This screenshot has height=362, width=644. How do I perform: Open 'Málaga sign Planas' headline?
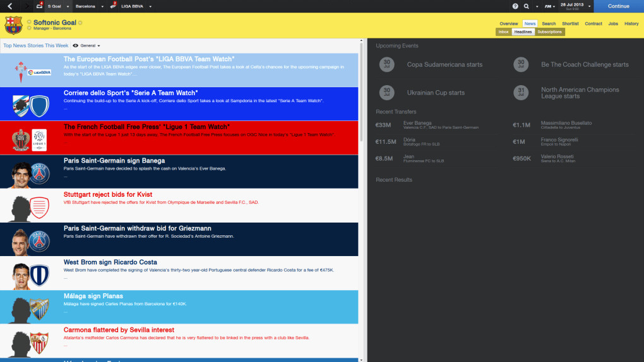point(93,296)
